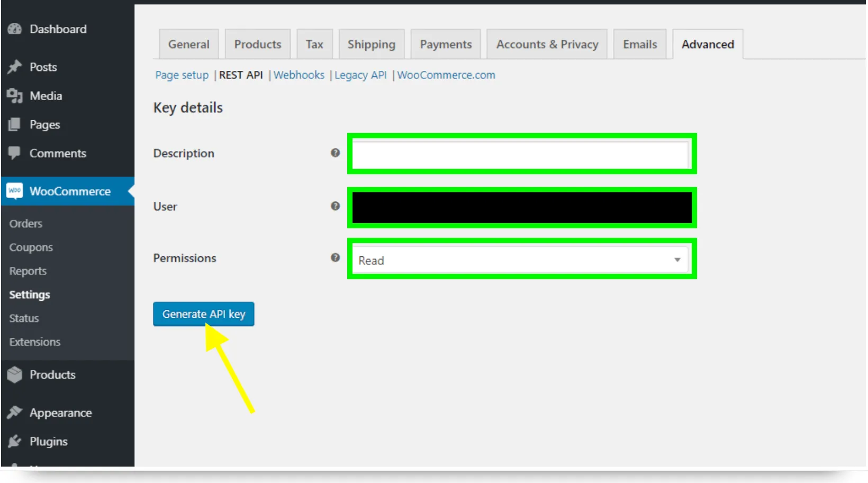The height and width of the screenshot is (483, 868).
Task: Select the Advanced settings tab
Action: 708,44
